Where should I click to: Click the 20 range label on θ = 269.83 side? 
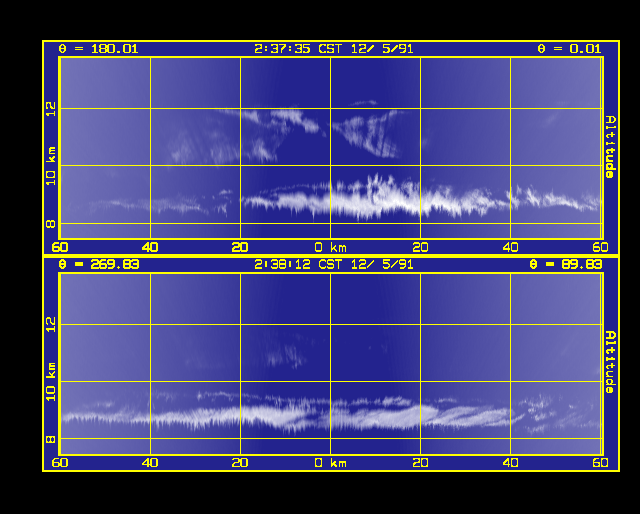tap(240, 463)
